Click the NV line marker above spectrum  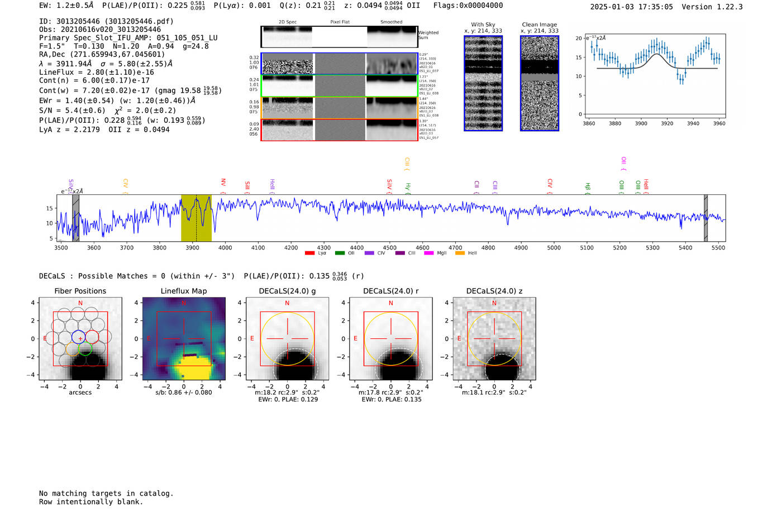[x=223, y=185]
